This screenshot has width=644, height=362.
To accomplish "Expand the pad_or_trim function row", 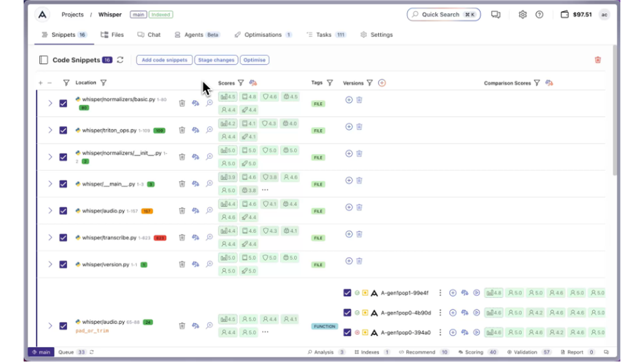I will pyautogui.click(x=50, y=326).
